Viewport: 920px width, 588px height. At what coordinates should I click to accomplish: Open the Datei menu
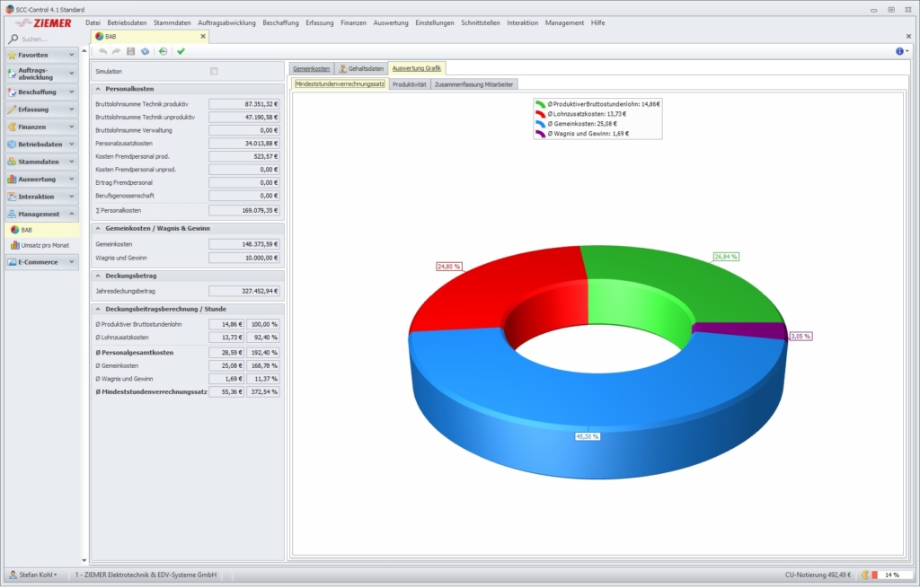[x=93, y=22]
